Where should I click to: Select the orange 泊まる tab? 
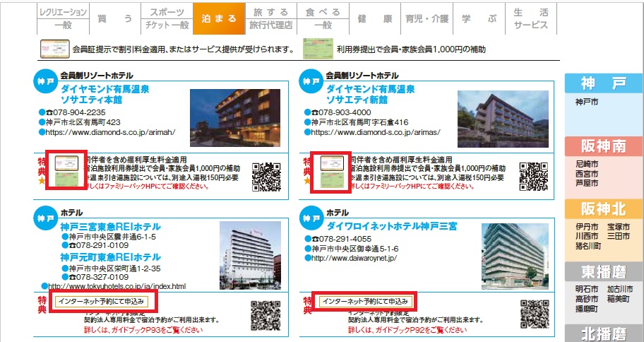[219, 18]
